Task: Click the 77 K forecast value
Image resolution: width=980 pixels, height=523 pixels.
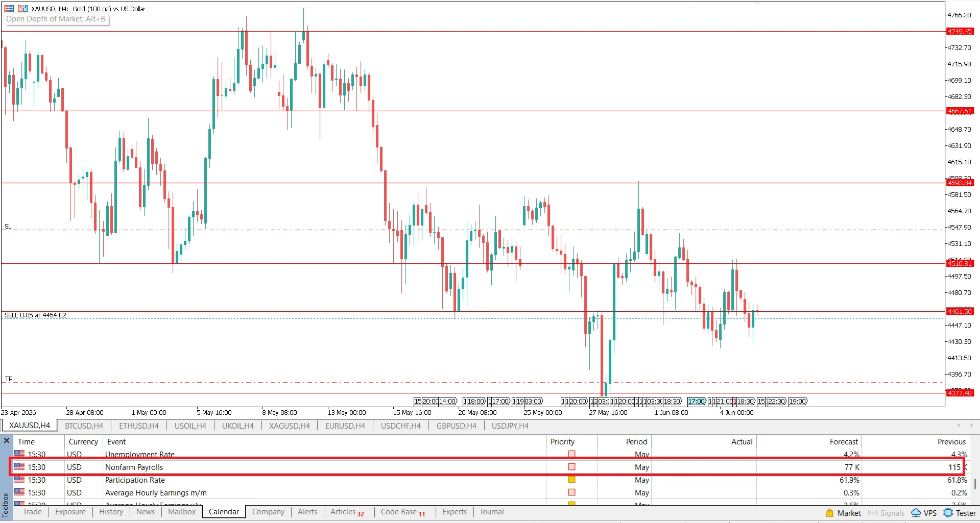Action: tap(852, 467)
